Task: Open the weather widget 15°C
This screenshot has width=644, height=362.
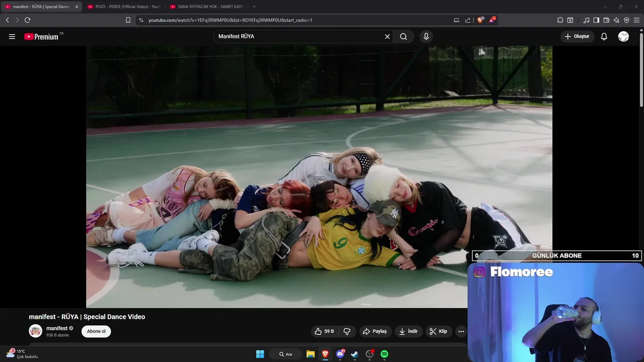Action: pos(22,354)
